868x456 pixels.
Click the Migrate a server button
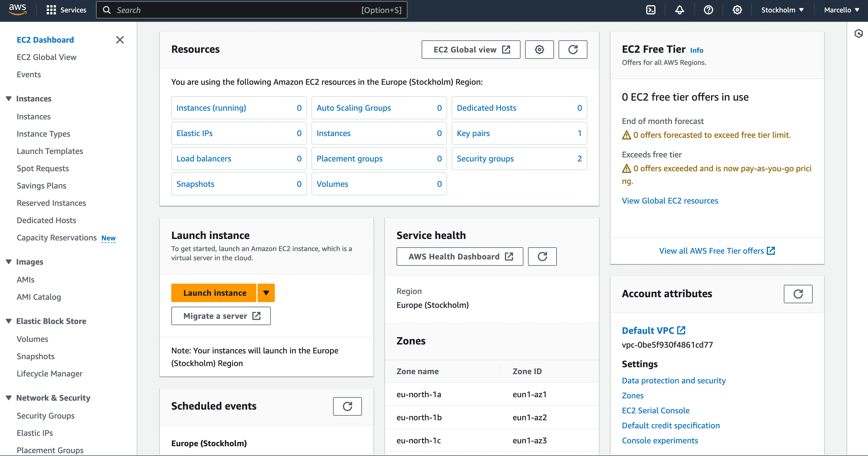point(221,316)
